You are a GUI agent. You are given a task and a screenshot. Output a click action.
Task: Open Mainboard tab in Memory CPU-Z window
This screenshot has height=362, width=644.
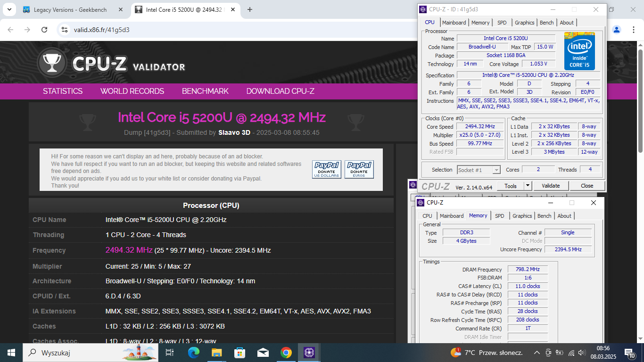coord(452,216)
